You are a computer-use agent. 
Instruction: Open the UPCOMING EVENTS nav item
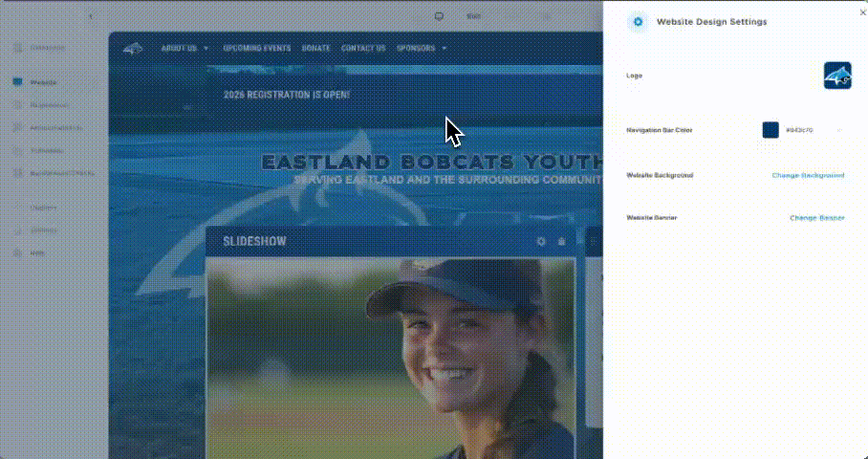tap(257, 49)
